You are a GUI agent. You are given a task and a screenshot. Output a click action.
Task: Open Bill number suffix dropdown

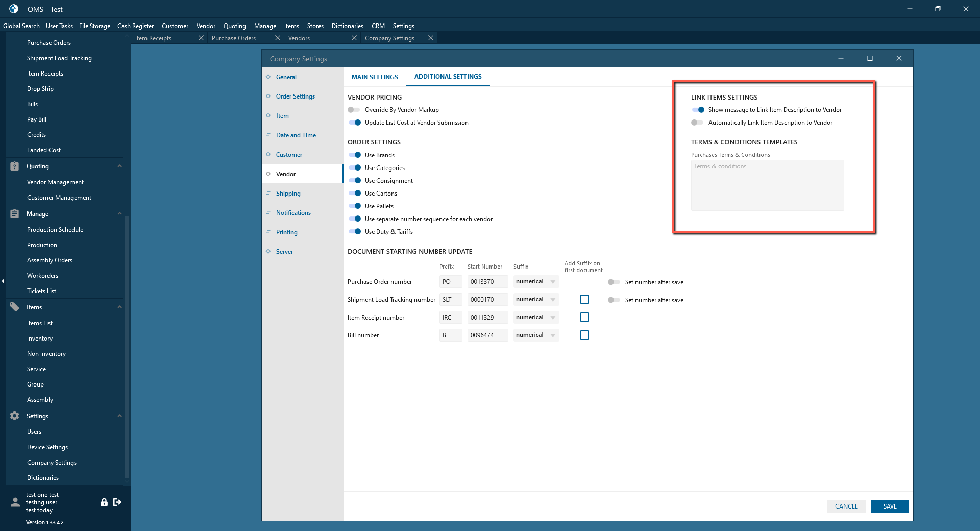553,335
